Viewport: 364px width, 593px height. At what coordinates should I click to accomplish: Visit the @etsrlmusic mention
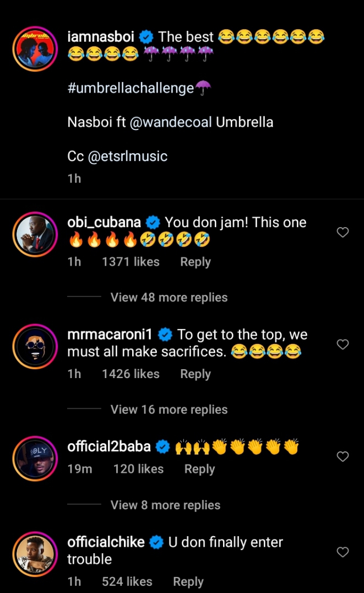pyautogui.click(x=127, y=156)
